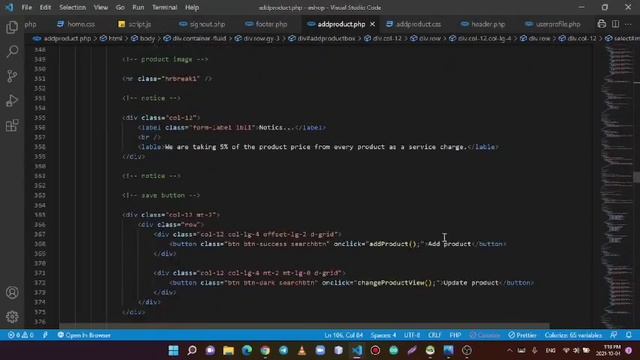Screen dimensions: 640x360
Task: Expand div.col-12.col-lg-4 breadcrumb segment
Action: [x=480, y=38]
